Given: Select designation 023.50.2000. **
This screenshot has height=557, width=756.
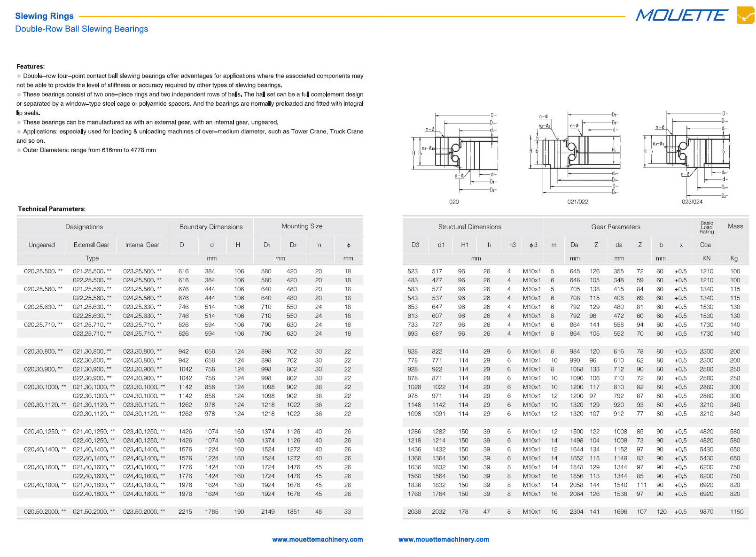Looking at the screenshot, I should [144, 512].
